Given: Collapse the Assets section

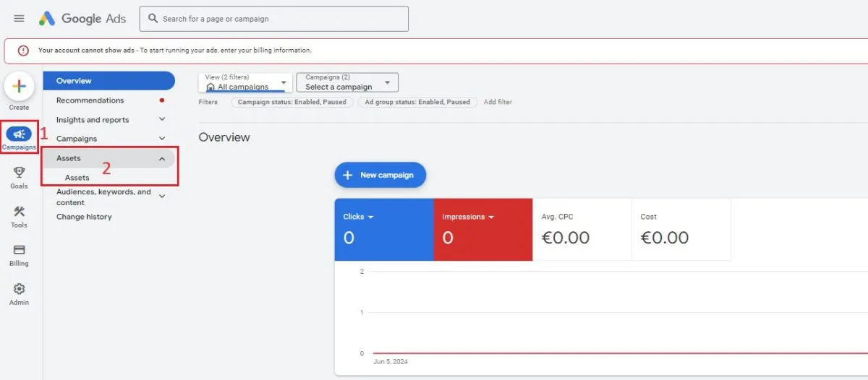Looking at the screenshot, I should pyautogui.click(x=162, y=158).
